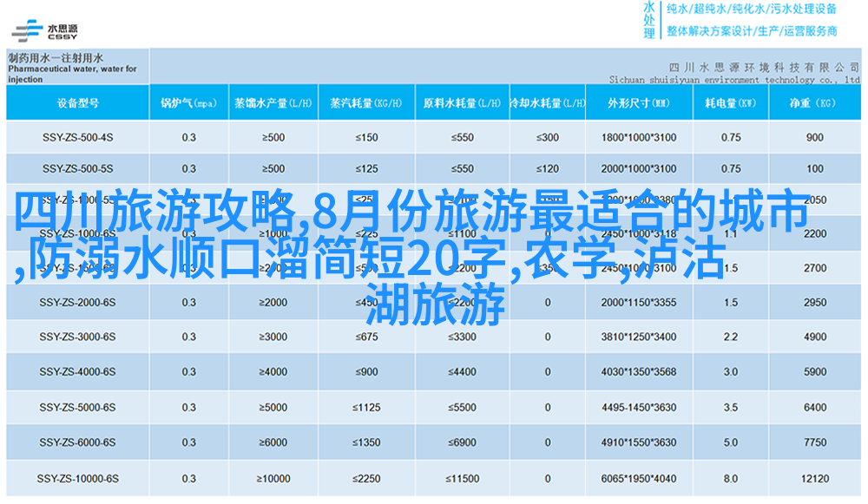Select the 蒸馏水产量(L/H) column header
Image resolution: width=868 pixels, height=504 pixels.
pyautogui.click(x=273, y=103)
